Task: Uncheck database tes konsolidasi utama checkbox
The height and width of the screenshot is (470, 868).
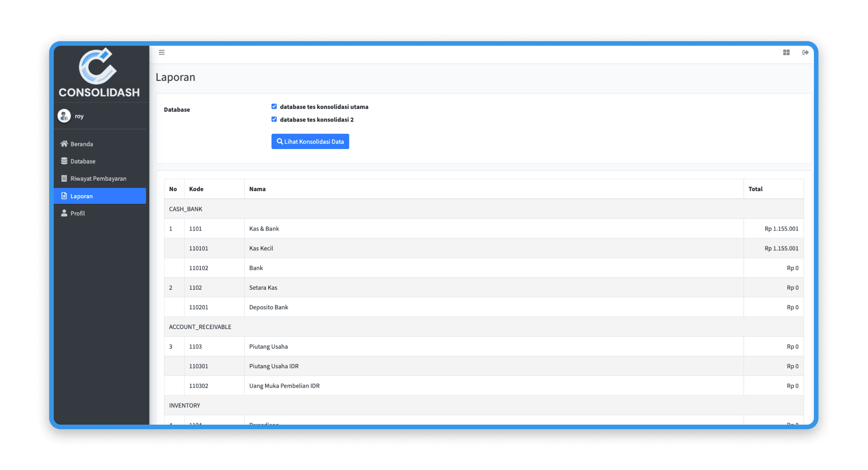Action: [274, 106]
